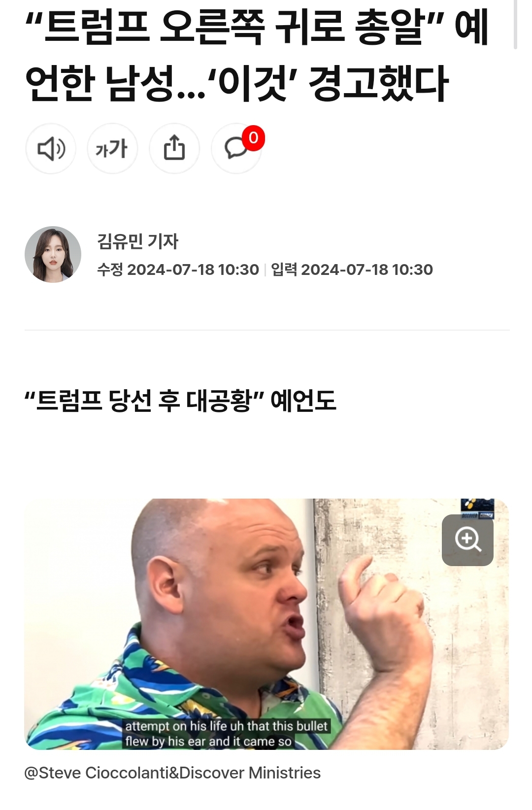Tap the article headline about 트럼프 오른쪽 귀

[257, 55]
